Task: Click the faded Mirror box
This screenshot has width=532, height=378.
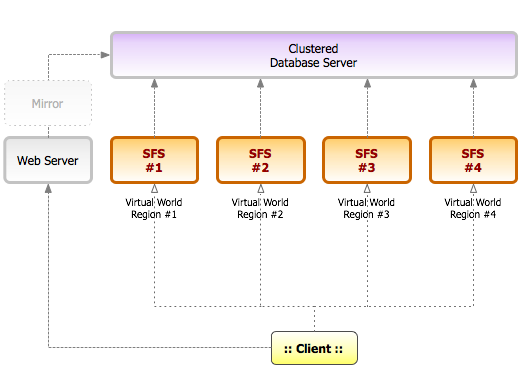Action: pos(48,103)
